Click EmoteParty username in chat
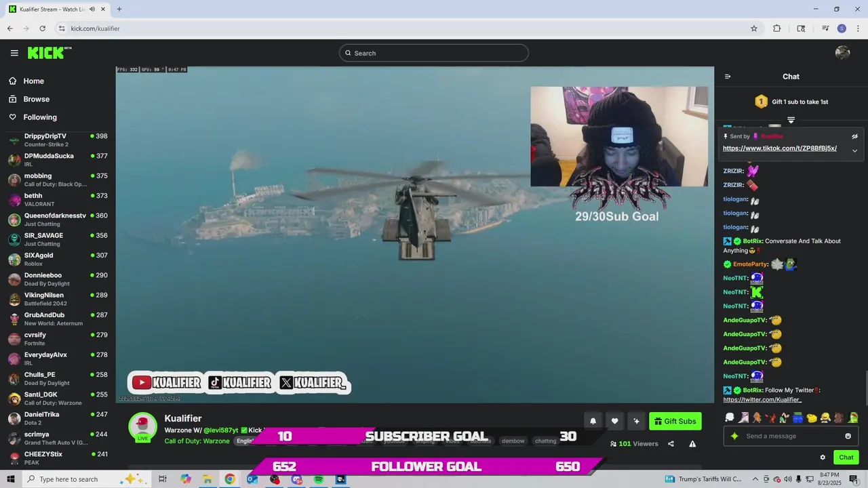The height and width of the screenshot is (488, 868). pos(750,264)
